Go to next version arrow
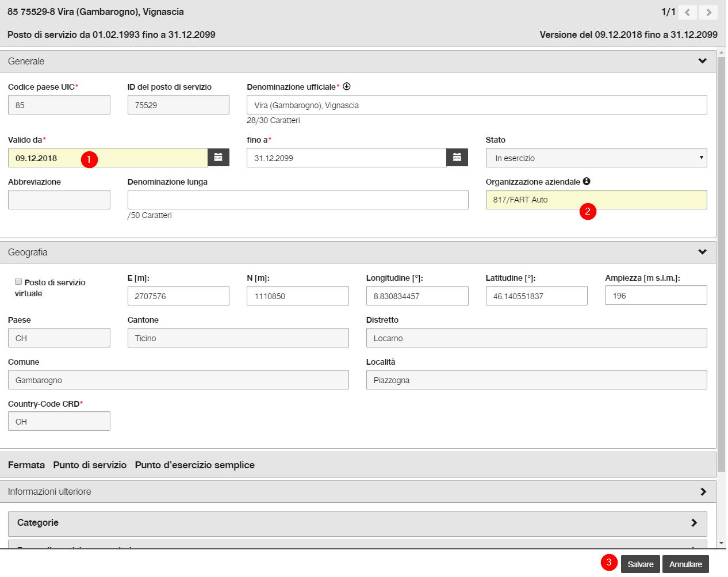Screen dimensions: 728x577 (x=708, y=12)
